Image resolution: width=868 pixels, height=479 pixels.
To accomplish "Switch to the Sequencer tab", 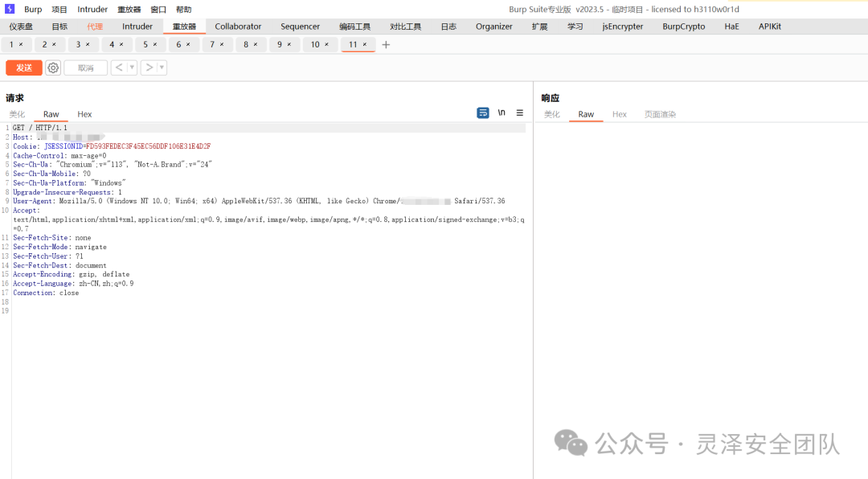I will 300,27.
